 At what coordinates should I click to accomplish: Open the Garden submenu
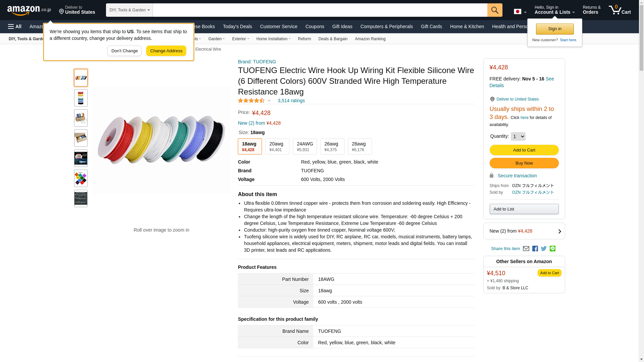coord(216,39)
